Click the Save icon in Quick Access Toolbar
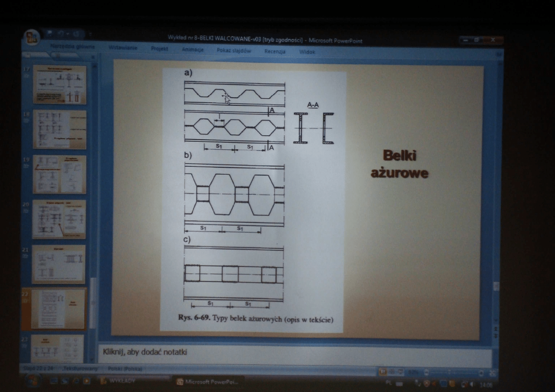 [x=49, y=33]
